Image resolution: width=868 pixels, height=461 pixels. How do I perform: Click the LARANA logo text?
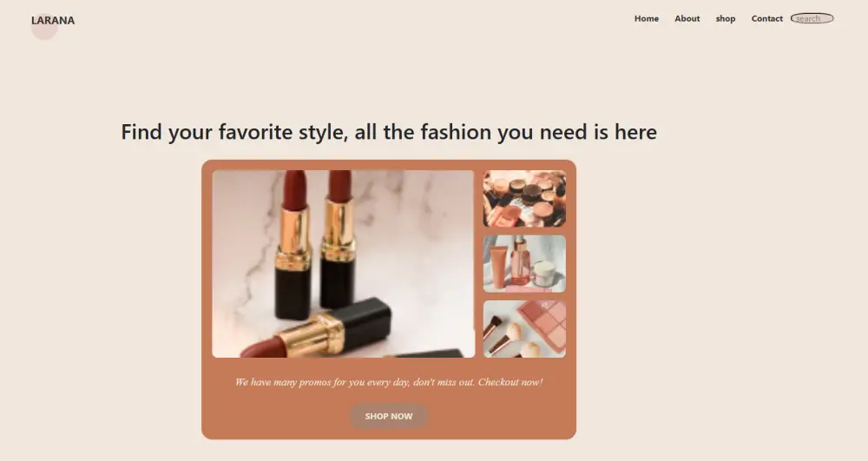pyautogui.click(x=53, y=21)
